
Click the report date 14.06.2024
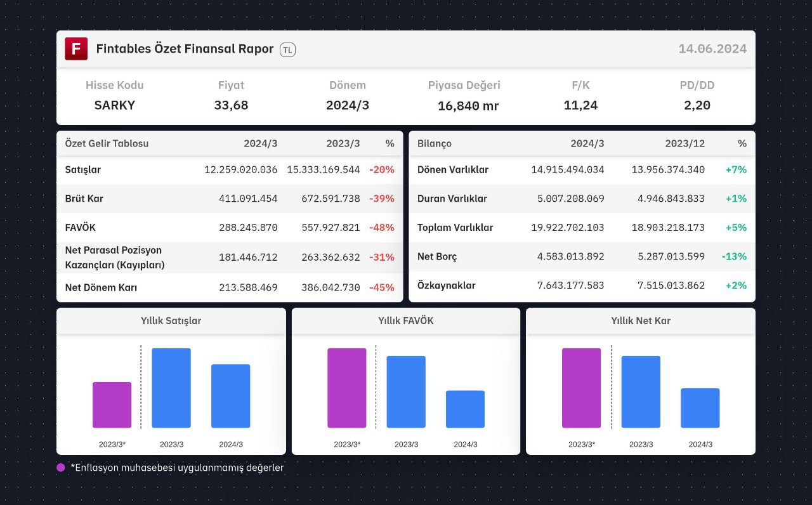click(x=712, y=49)
